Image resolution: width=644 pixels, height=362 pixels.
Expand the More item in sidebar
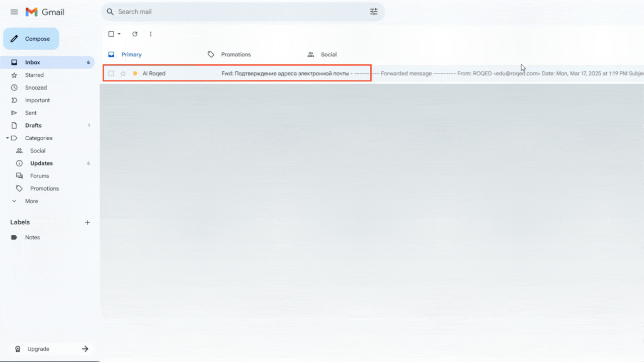[31, 201]
